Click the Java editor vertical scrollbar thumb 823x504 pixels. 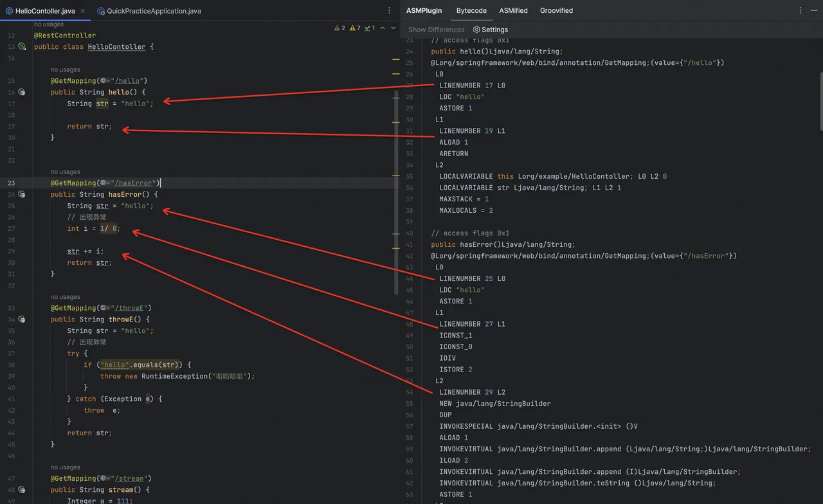[397, 193]
